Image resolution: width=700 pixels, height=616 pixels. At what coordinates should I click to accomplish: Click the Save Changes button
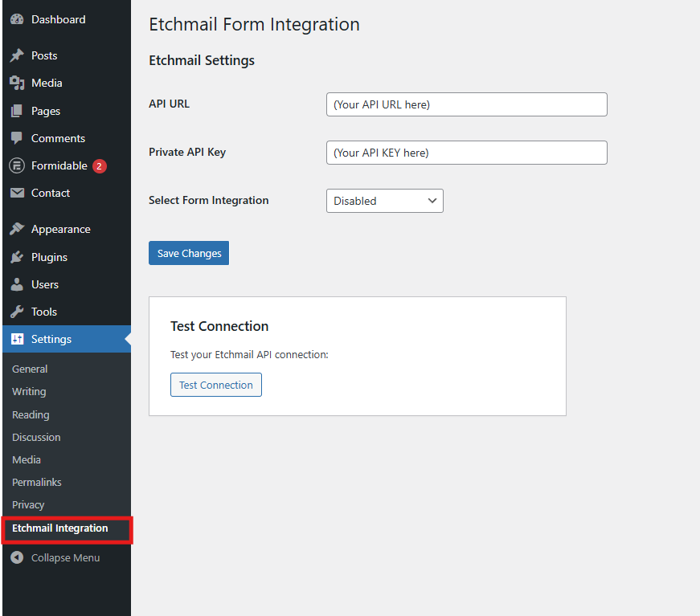coord(188,253)
